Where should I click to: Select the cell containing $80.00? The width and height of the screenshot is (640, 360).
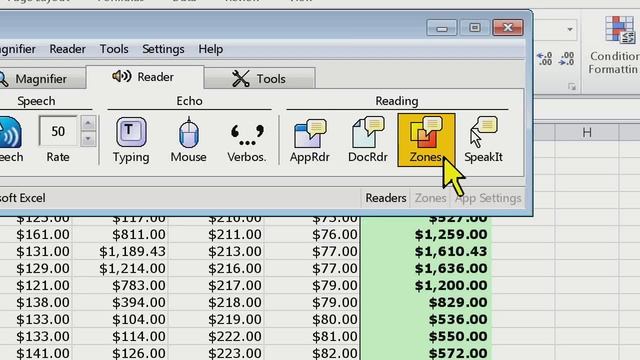312,320
